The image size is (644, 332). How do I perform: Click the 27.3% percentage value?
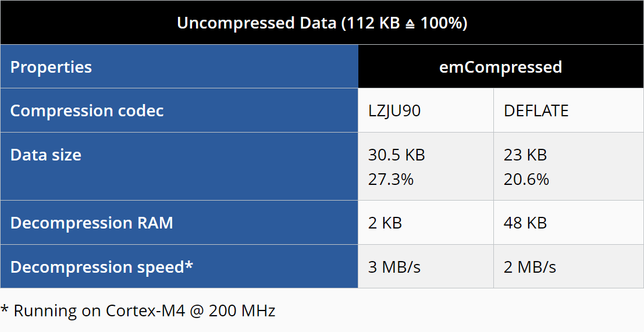pyautogui.click(x=390, y=179)
